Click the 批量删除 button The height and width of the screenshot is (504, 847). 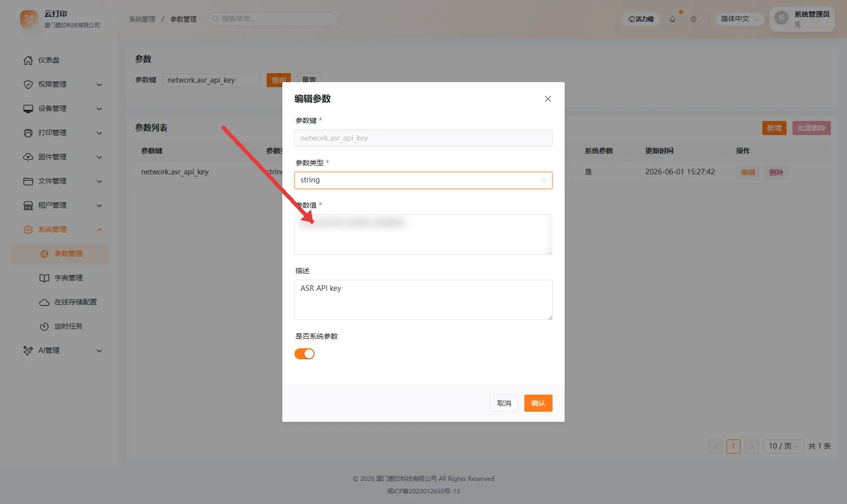point(812,128)
